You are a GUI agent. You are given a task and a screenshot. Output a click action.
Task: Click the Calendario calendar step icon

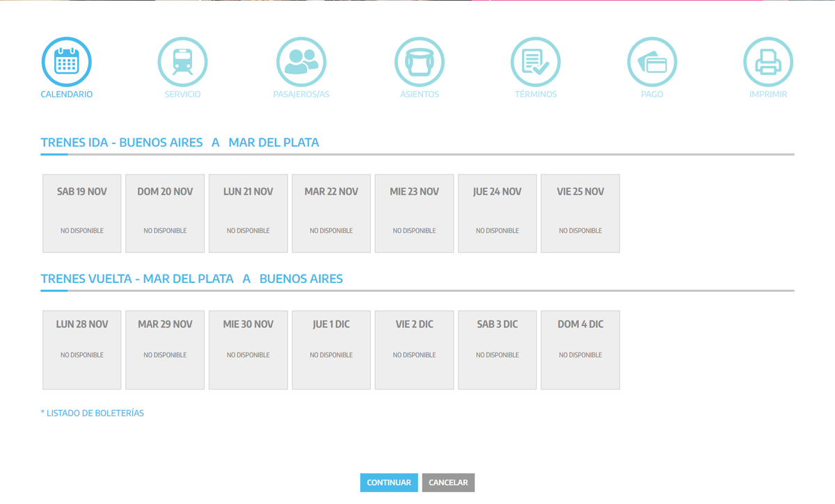(67, 62)
